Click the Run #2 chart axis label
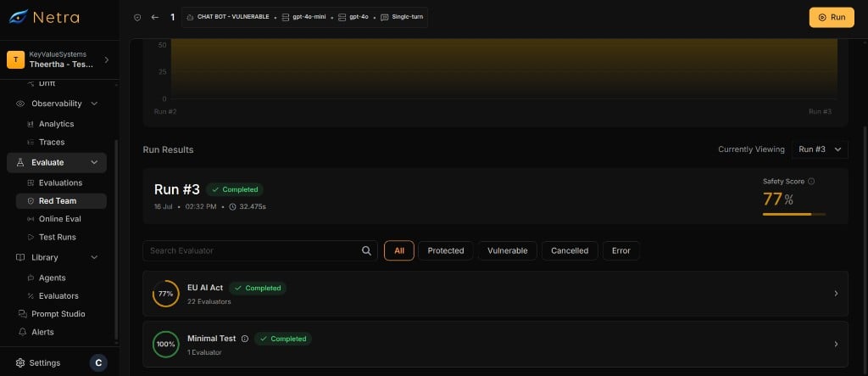 (x=165, y=111)
